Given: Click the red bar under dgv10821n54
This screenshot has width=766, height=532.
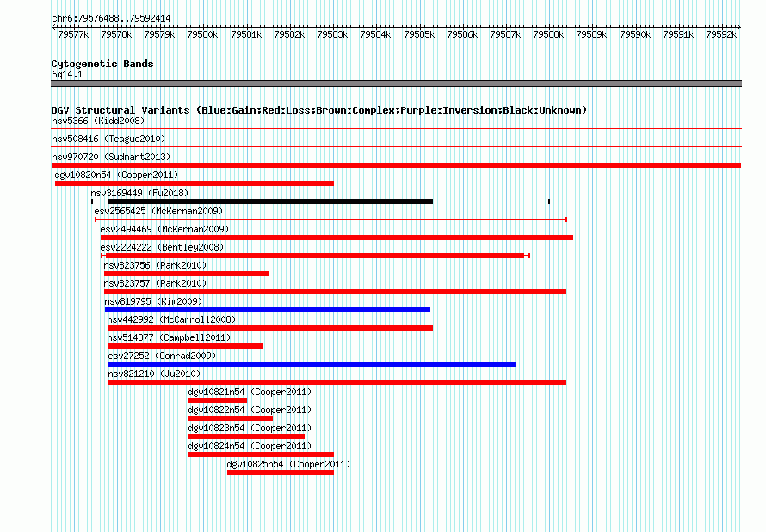Looking at the screenshot, I should pyautogui.click(x=218, y=400).
